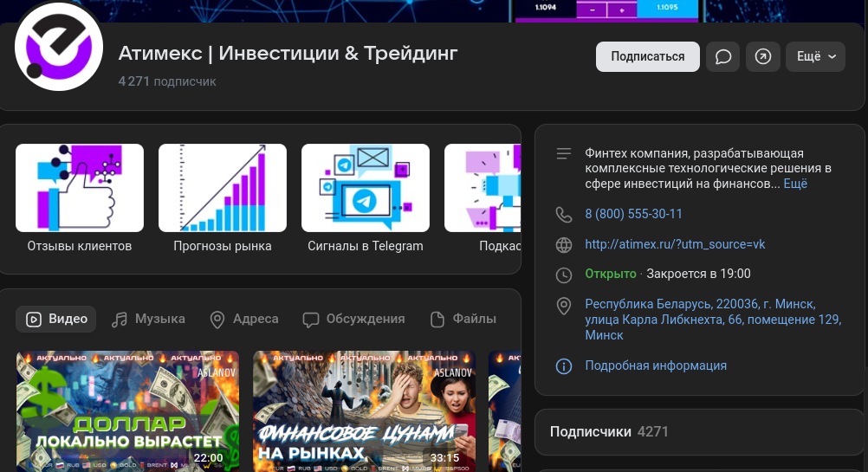Switch to the Адреса tab
The image size is (868, 472).
click(x=244, y=320)
